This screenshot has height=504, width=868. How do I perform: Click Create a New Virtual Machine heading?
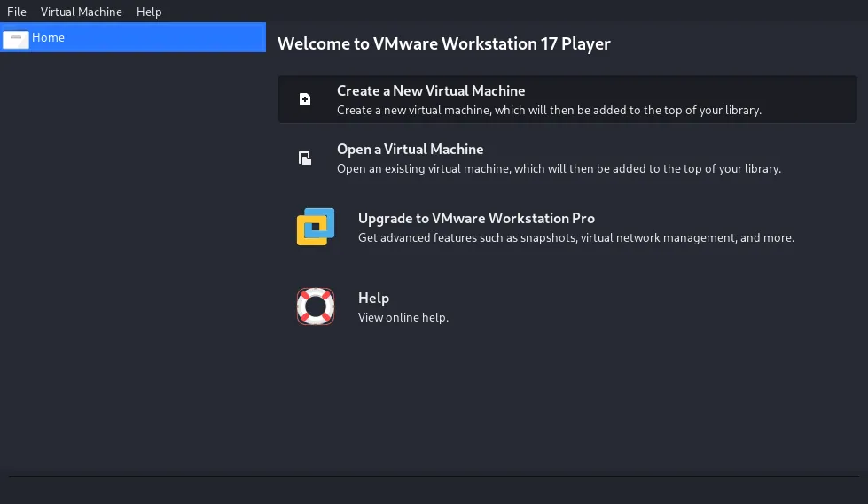[431, 90]
